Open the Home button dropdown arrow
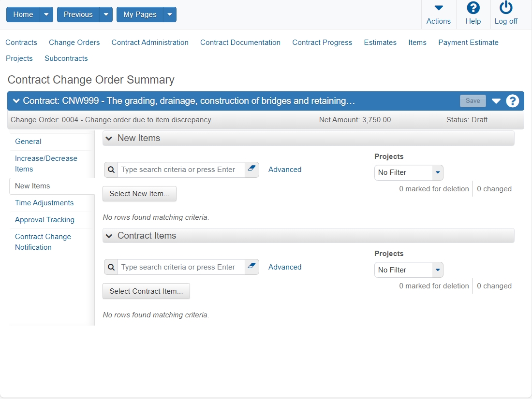This screenshot has width=532, height=399. click(x=46, y=14)
